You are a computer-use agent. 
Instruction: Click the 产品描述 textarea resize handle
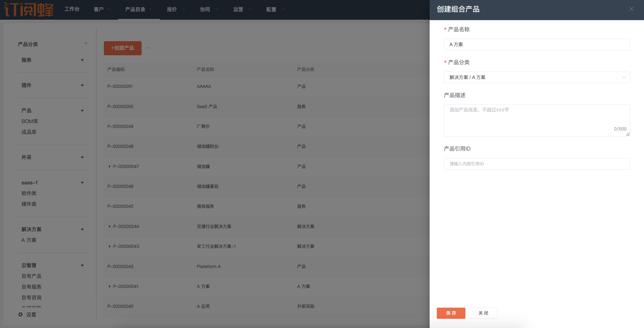tap(627, 134)
